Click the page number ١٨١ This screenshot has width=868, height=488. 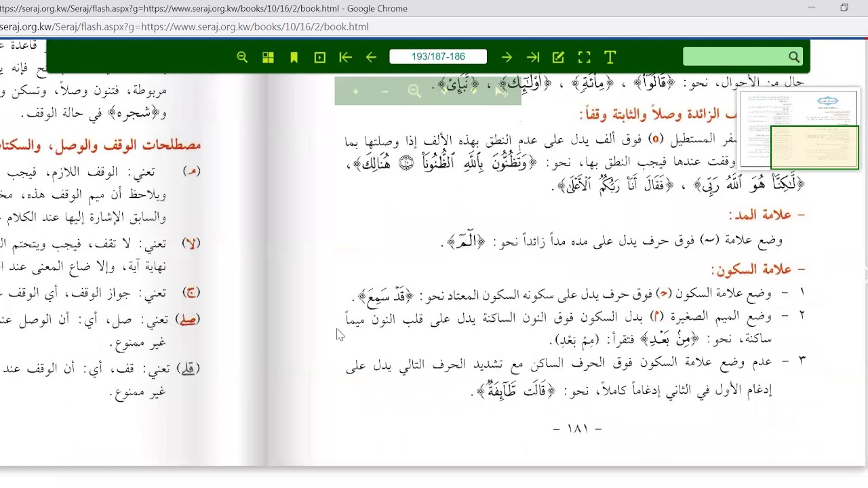coord(578,428)
